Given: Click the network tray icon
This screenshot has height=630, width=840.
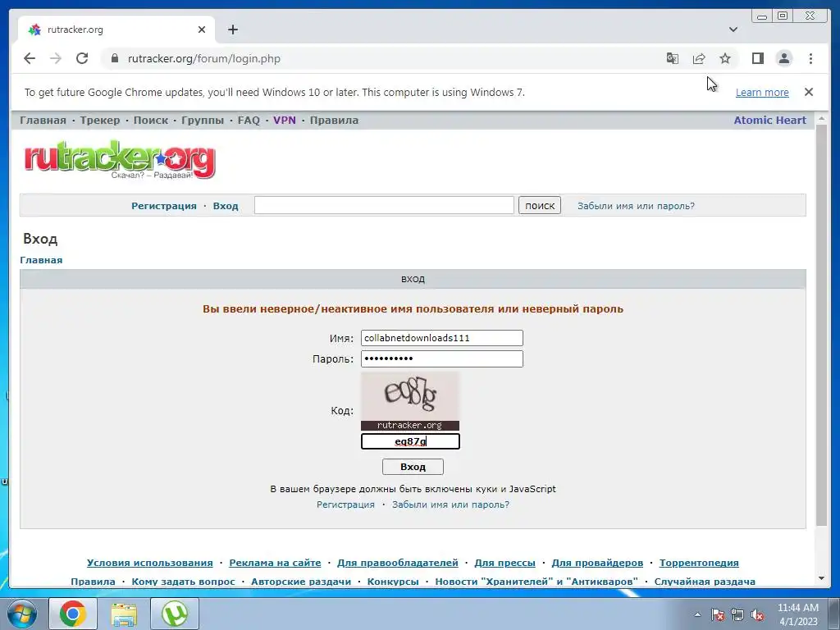Looking at the screenshot, I should point(737,614).
